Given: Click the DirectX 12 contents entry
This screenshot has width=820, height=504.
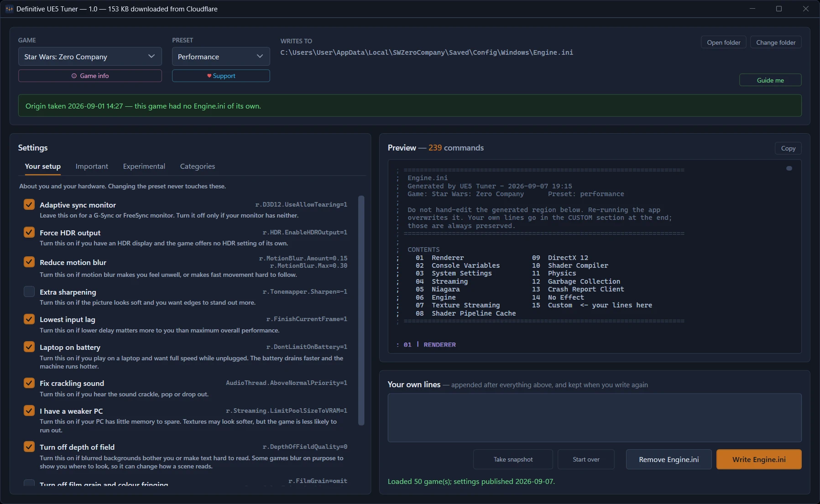Looking at the screenshot, I should (x=568, y=258).
